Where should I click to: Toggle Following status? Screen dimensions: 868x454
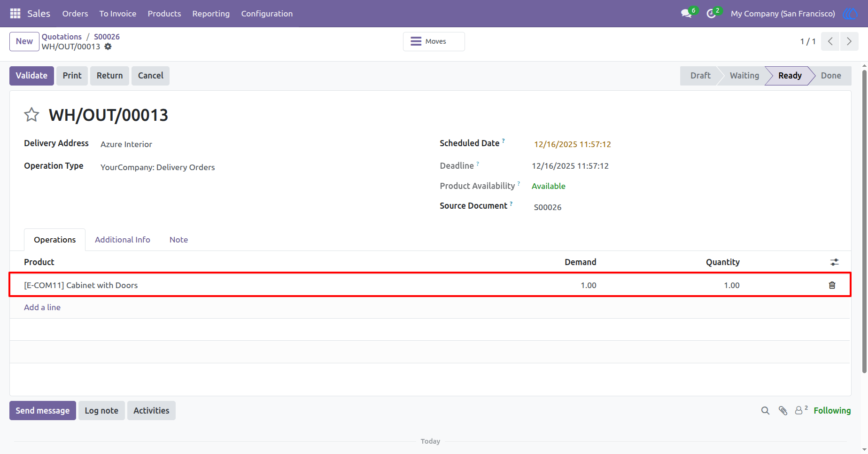pos(832,411)
